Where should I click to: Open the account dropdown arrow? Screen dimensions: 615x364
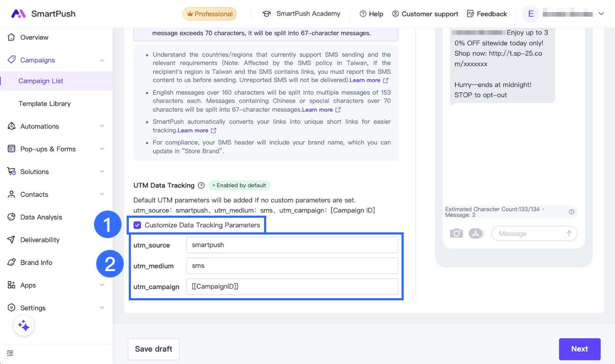point(601,14)
